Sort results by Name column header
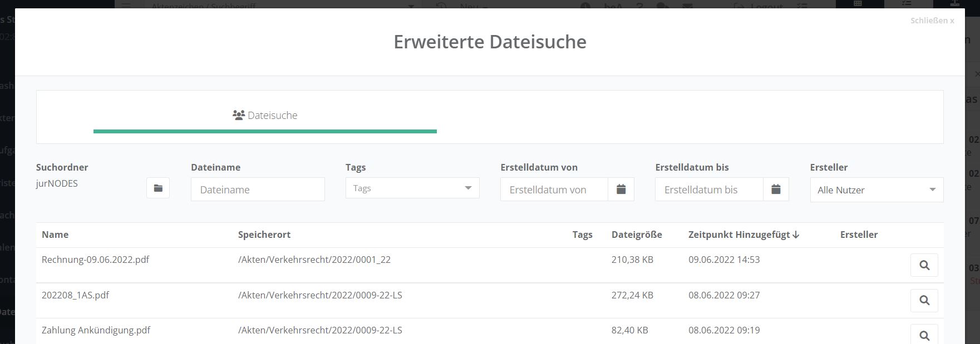 55,235
